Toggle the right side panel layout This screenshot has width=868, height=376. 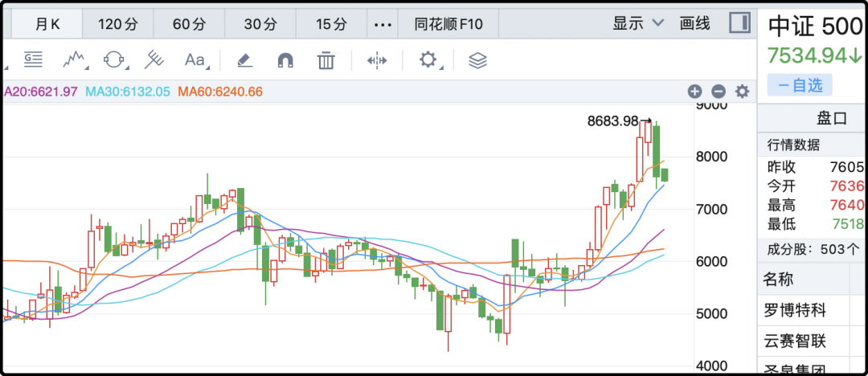[739, 23]
